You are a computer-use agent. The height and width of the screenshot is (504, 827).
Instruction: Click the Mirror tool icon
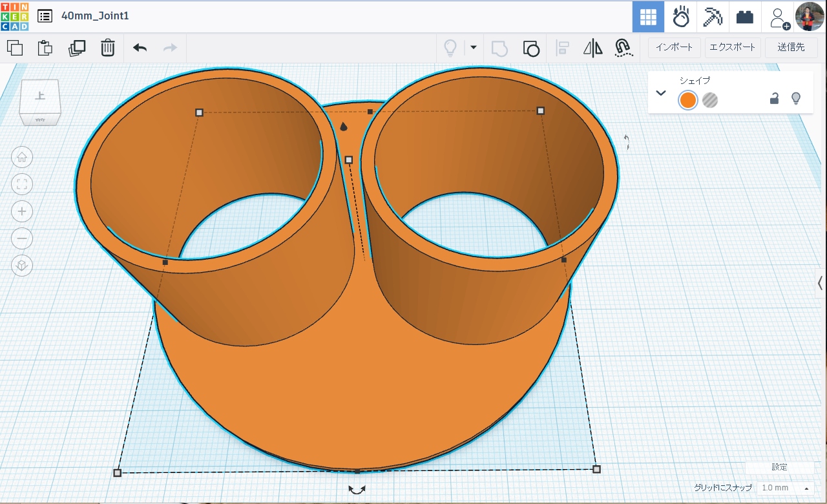click(592, 48)
